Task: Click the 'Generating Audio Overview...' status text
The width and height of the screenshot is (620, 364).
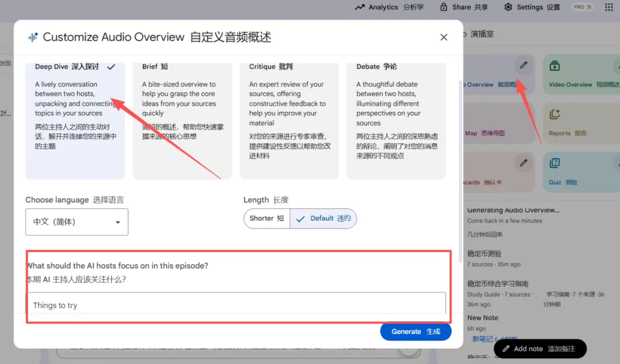Action: (x=513, y=210)
